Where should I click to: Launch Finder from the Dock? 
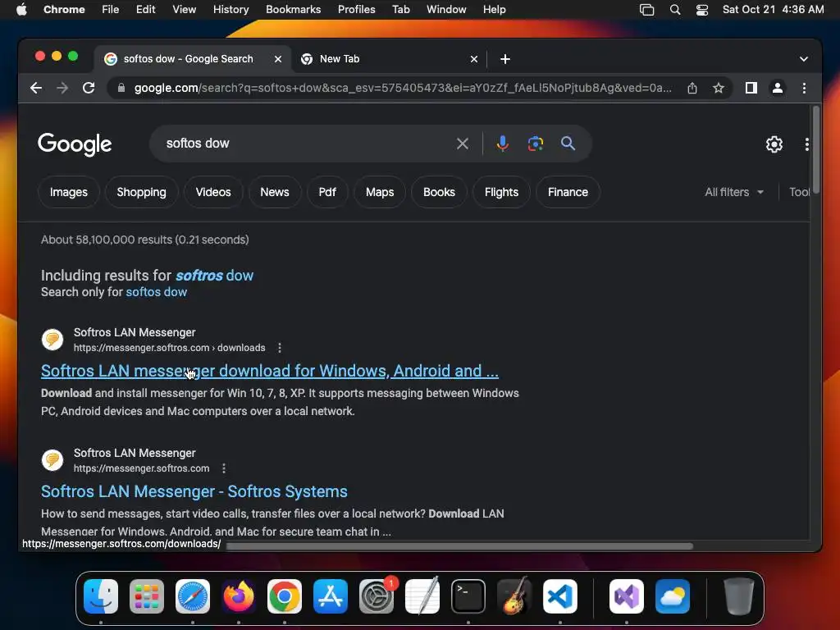tap(101, 596)
